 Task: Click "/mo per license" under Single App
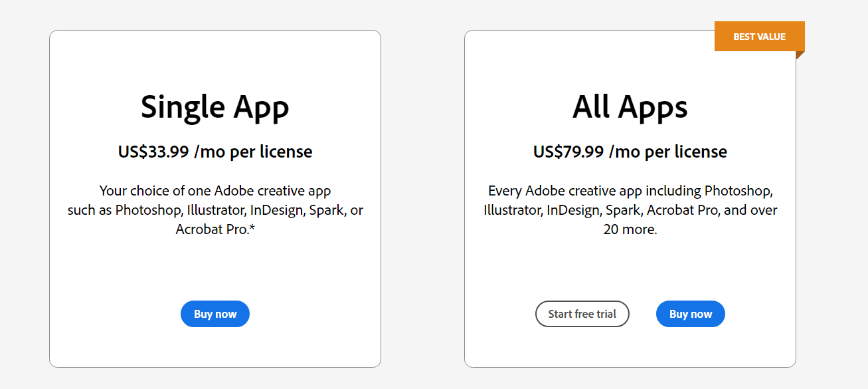point(254,152)
